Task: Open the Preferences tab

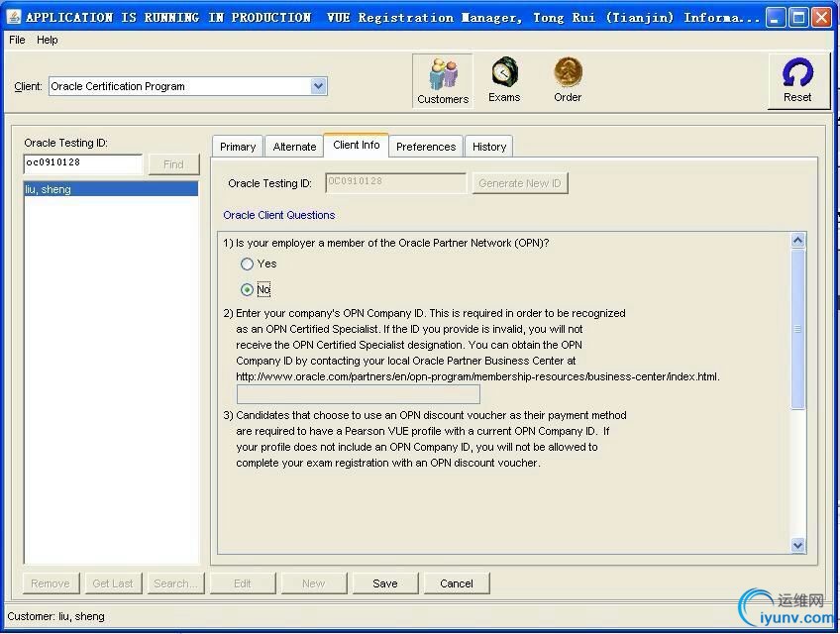Action: [x=426, y=147]
